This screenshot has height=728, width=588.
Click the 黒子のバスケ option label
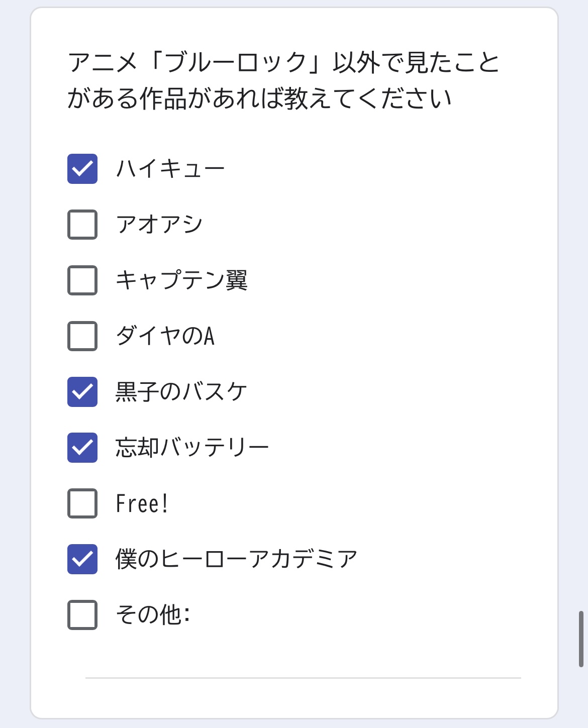pos(181,392)
